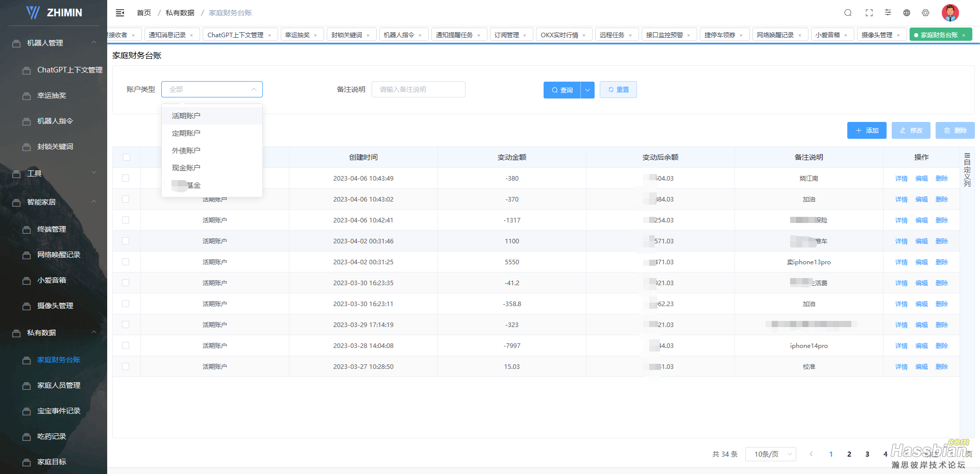Click 首页 in the breadcrumb

point(144,13)
